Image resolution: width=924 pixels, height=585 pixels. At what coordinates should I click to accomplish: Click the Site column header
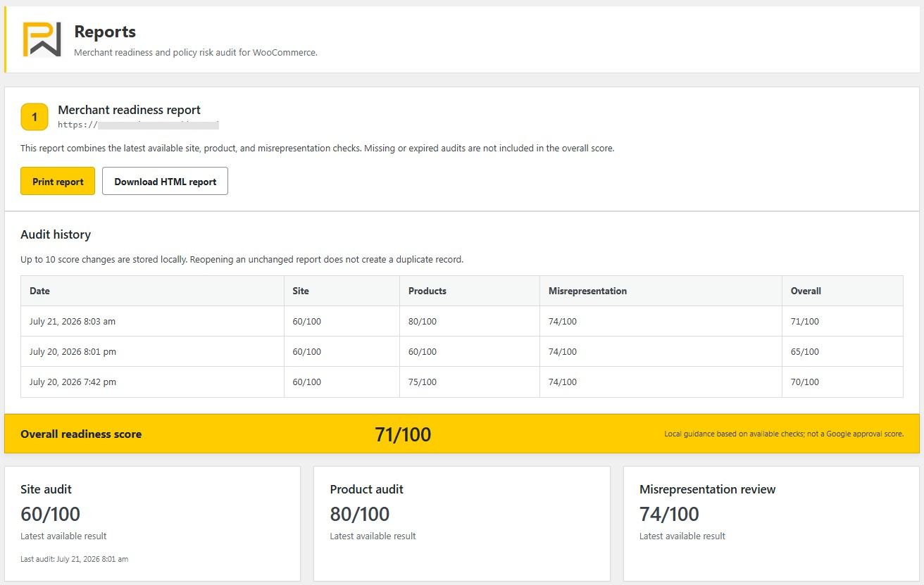click(x=342, y=291)
